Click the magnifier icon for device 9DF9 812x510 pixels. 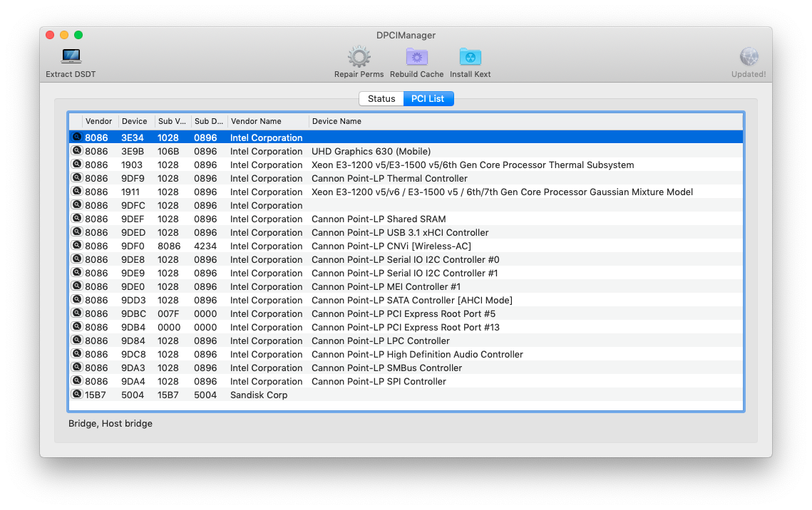(77, 177)
